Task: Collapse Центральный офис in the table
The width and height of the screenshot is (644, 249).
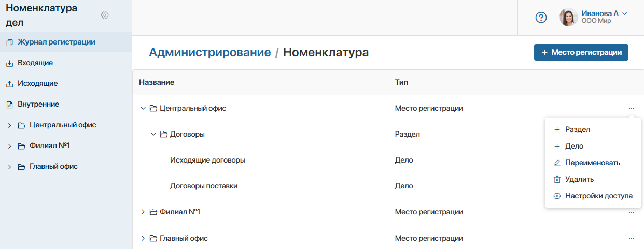Action: [143, 108]
